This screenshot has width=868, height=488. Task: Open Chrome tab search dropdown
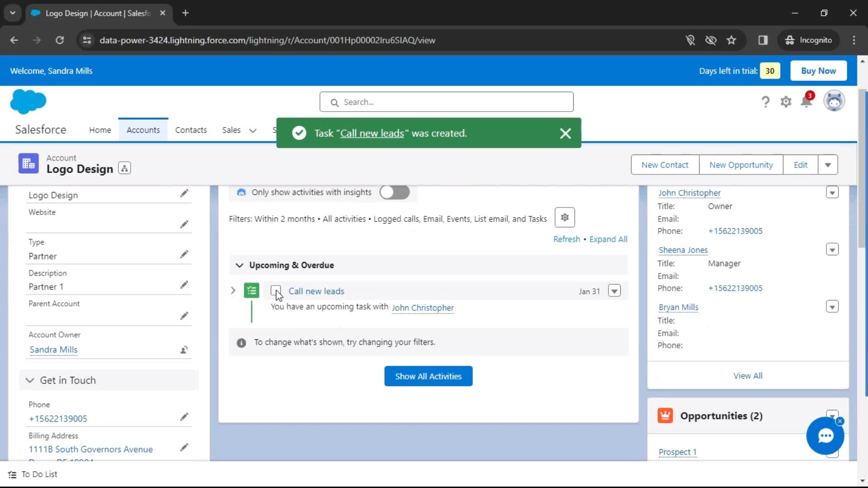tap(13, 13)
